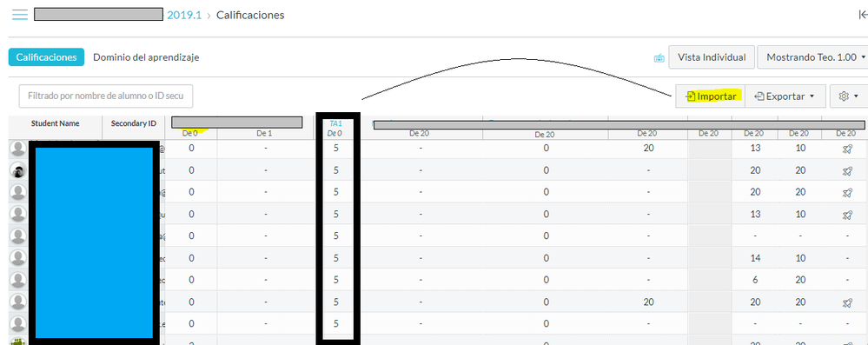
Task: Switch to Dominio del aprendizaje tab
Action: point(146,57)
